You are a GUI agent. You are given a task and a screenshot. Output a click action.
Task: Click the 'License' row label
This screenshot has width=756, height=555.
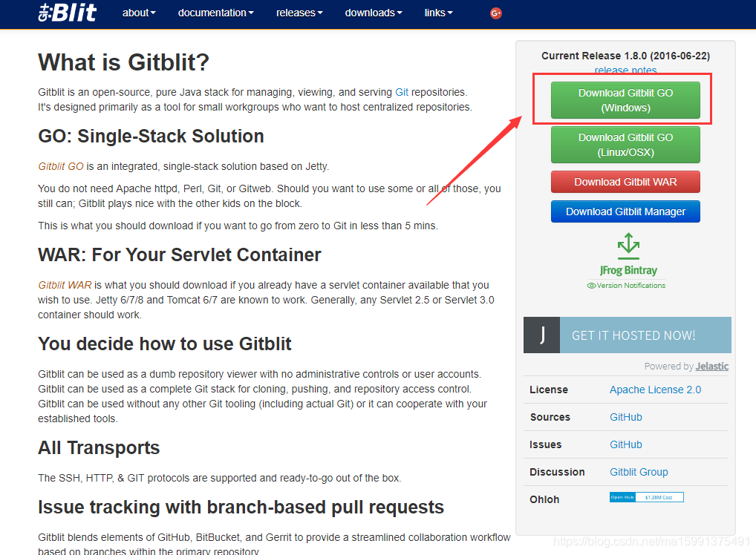[549, 390]
